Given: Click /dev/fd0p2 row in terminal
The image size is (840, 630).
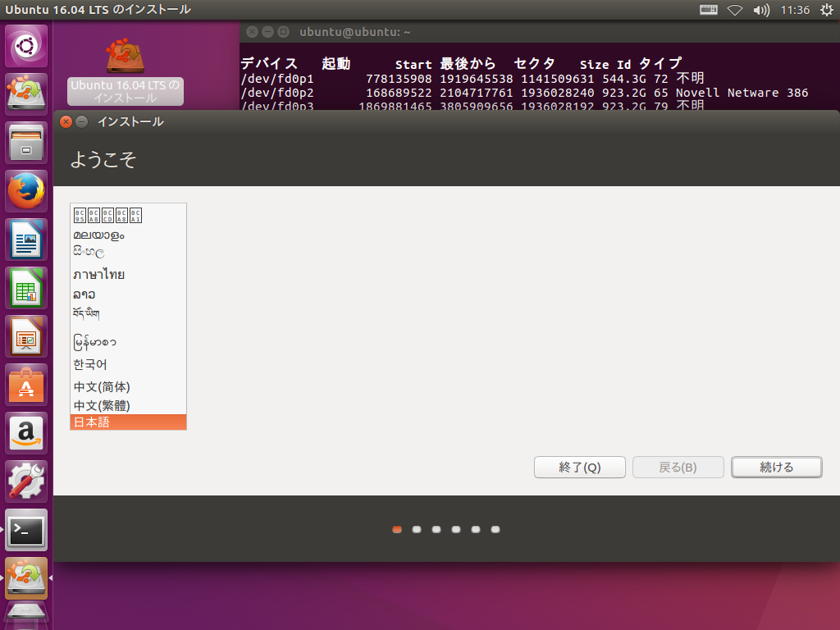Looking at the screenshot, I should pos(524,93).
